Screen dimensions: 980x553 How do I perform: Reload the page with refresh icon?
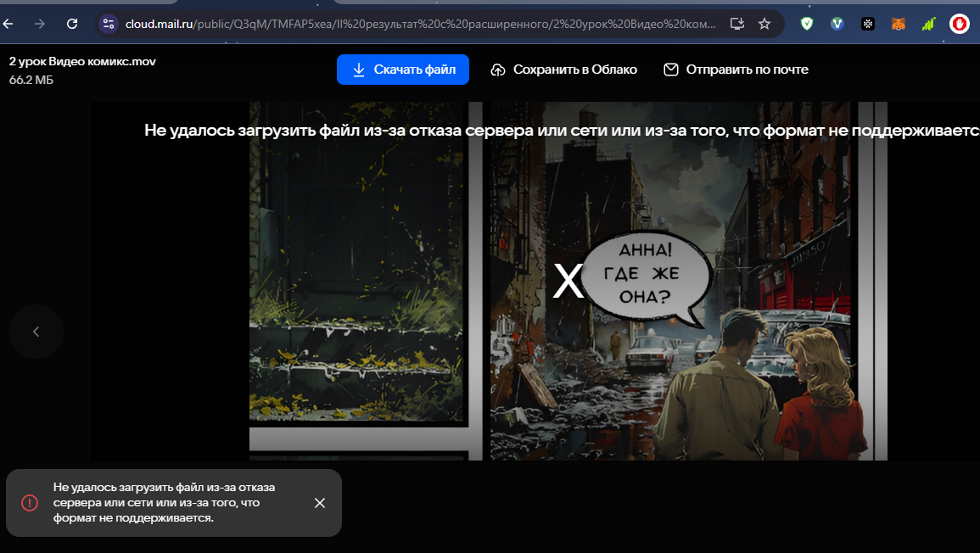tap(72, 24)
